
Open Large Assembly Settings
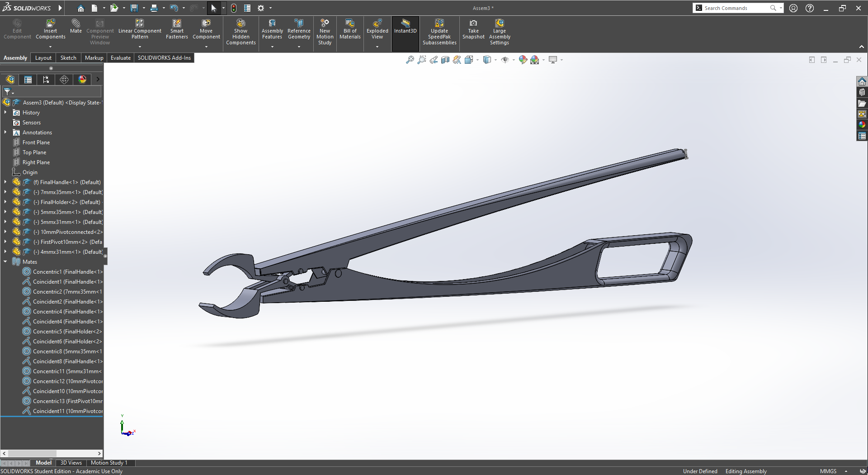pyautogui.click(x=500, y=32)
